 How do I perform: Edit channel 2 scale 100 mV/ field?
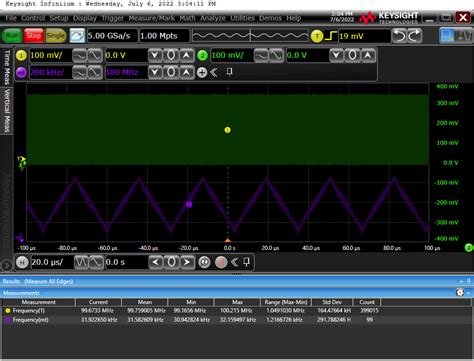click(232, 55)
